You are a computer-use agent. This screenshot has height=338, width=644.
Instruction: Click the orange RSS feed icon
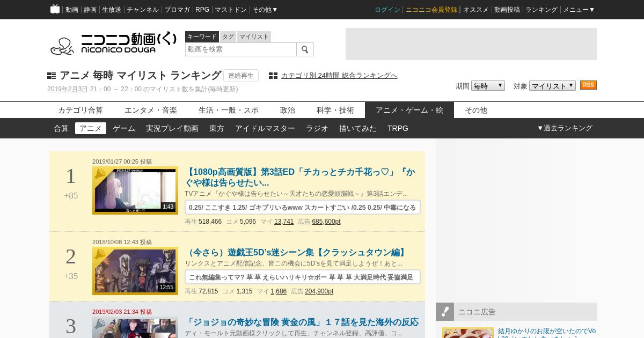point(588,85)
